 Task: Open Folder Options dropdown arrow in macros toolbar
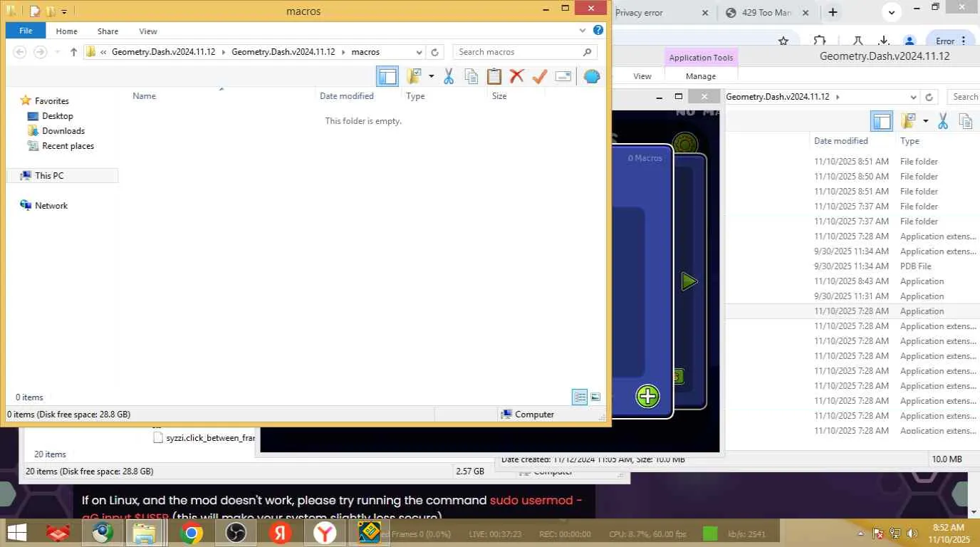click(431, 76)
